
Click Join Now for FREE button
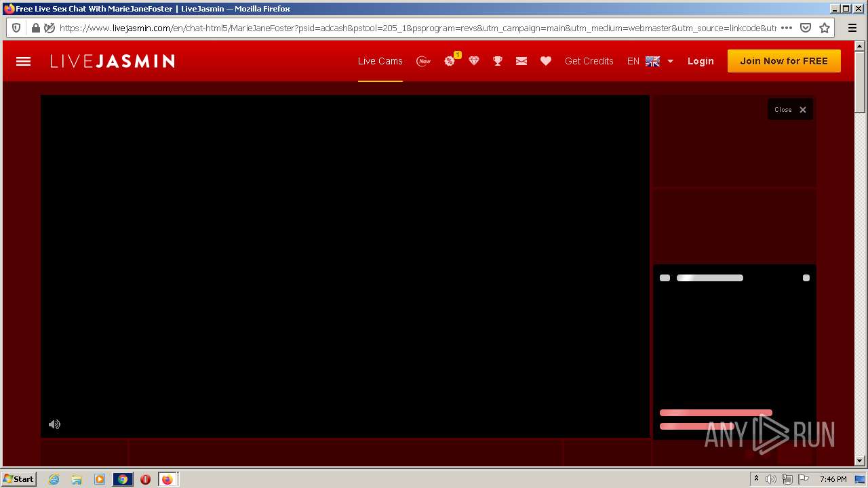click(784, 61)
